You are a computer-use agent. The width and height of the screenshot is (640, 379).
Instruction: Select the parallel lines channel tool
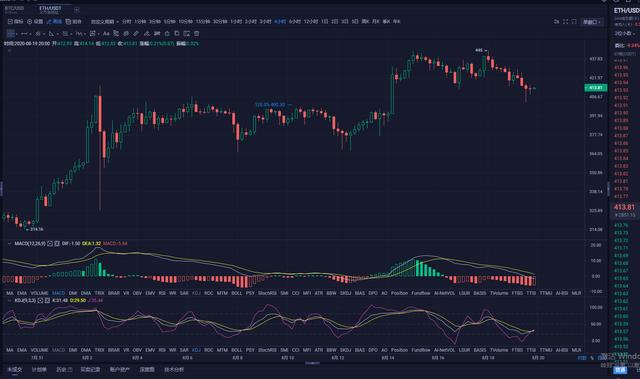65,33
